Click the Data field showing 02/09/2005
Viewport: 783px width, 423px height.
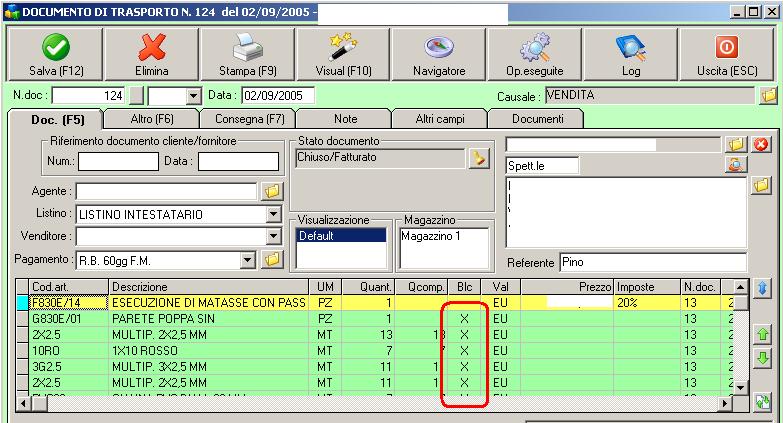click(x=278, y=95)
